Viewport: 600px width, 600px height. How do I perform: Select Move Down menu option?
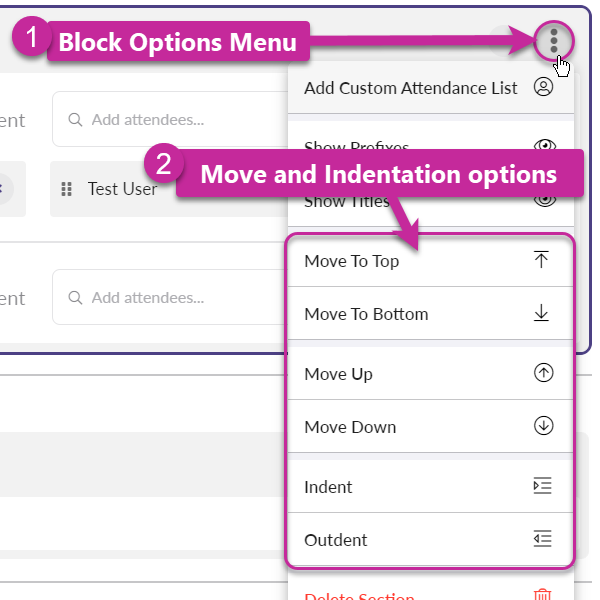point(350,427)
